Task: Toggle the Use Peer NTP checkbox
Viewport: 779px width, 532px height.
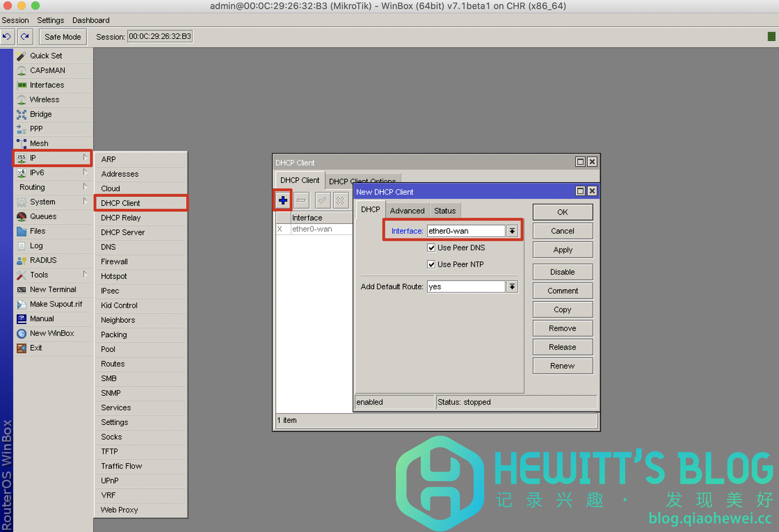Action: click(431, 264)
